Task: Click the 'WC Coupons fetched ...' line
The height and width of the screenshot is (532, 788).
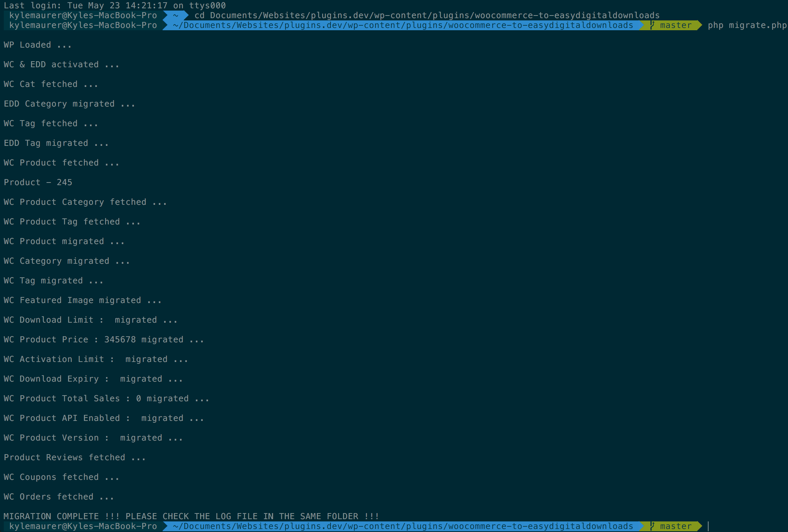Action: pyautogui.click(x=62, y=477)
